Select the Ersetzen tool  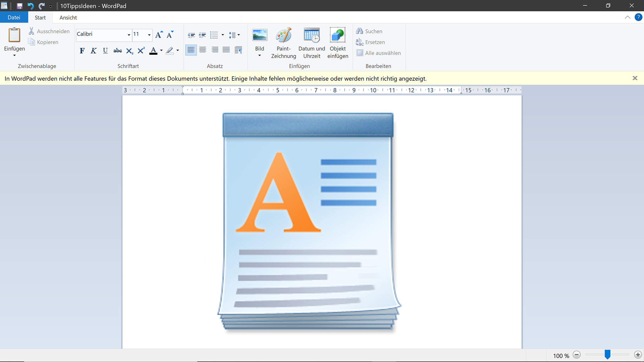tap(375, 42)
